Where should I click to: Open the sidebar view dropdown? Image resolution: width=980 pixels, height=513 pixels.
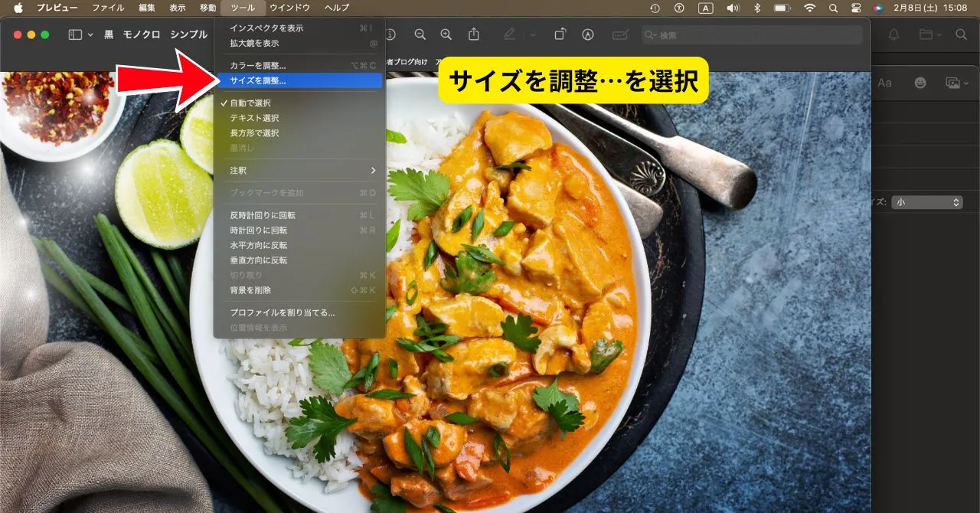click(x=80, y=34)
